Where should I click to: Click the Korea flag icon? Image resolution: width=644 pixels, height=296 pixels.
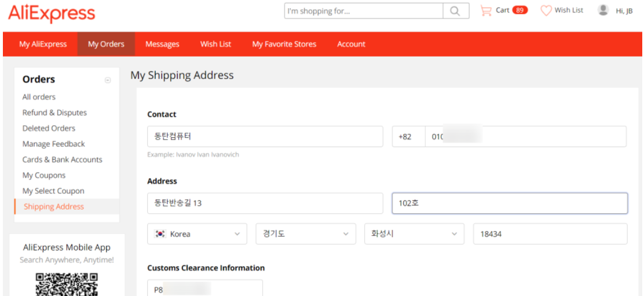coord(160,234)
